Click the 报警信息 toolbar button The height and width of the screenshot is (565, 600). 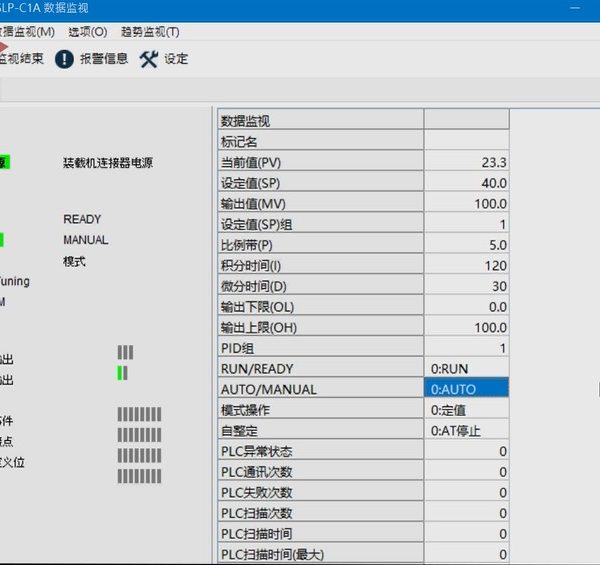click(x=103, y=59)
